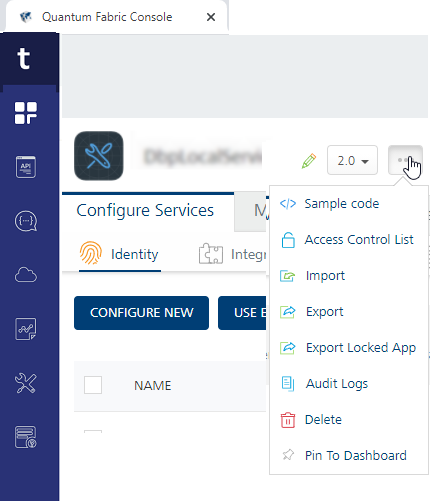
Task: Select the Identity tab
Action: click(x=120, y=254)
